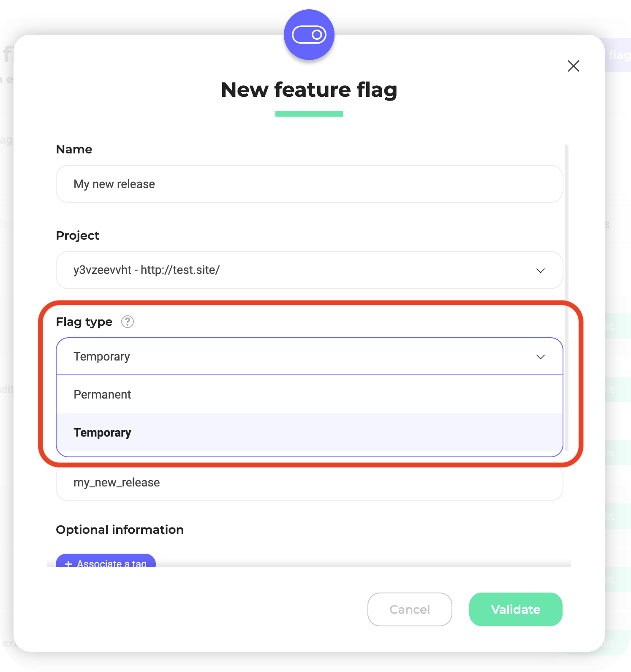Click the Flag type help question mark
Screen dimensions: 631x672
pos(128,322)
